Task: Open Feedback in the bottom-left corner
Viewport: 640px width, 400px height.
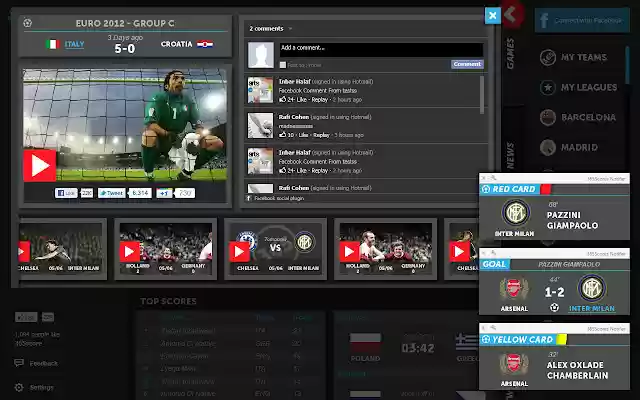Action: pyautogui.click(x=36, y=363)
